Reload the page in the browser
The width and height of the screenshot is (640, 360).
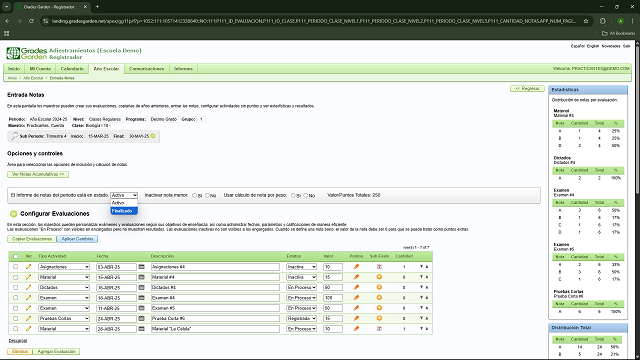click(x=31, y=21)
